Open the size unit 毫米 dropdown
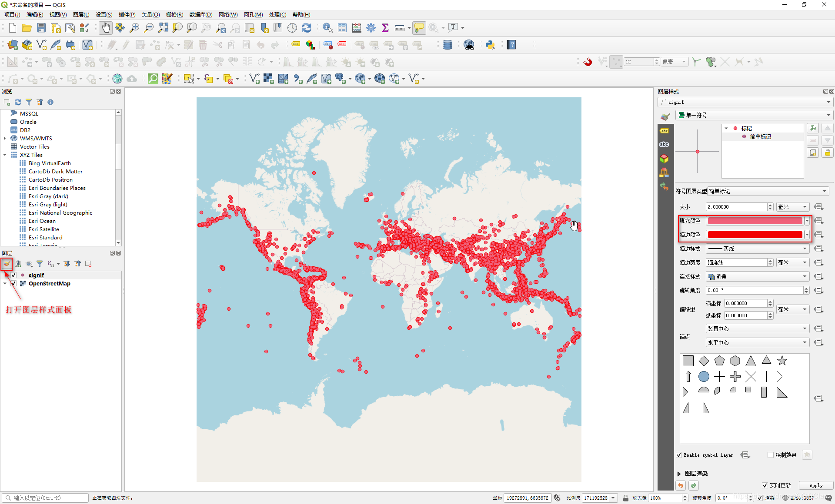835x504 pixels. coord(792,207)
